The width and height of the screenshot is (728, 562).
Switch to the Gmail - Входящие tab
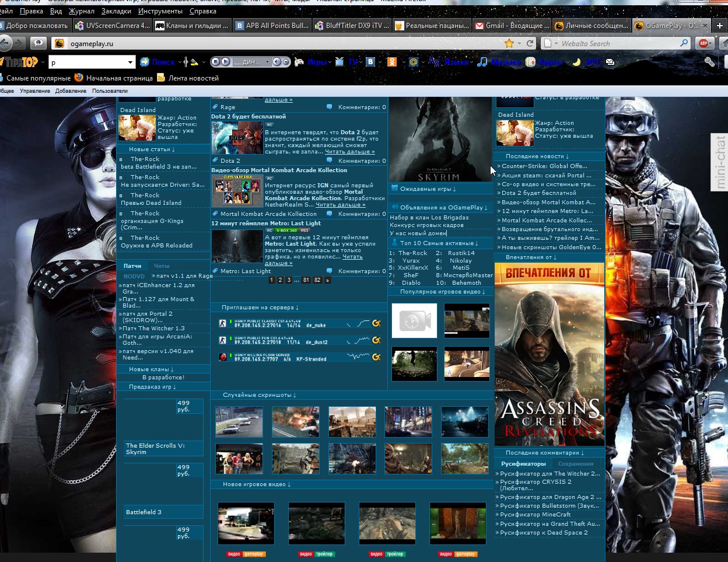coord(511,26)
